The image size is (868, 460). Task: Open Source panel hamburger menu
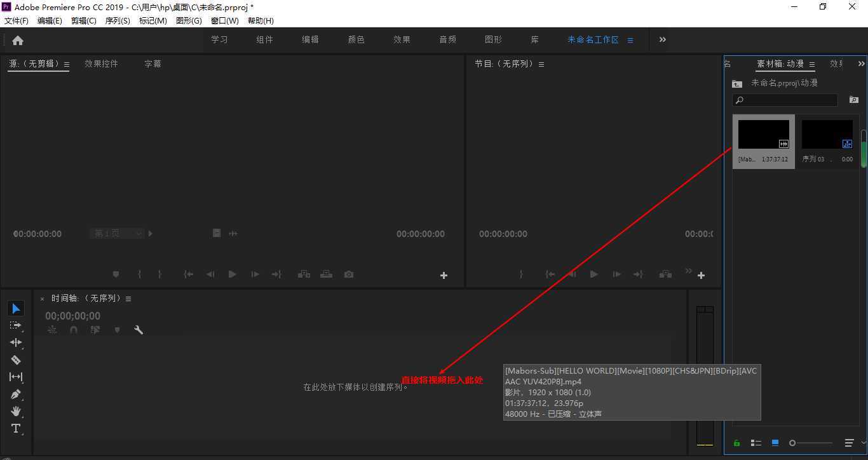click(67, 64)
